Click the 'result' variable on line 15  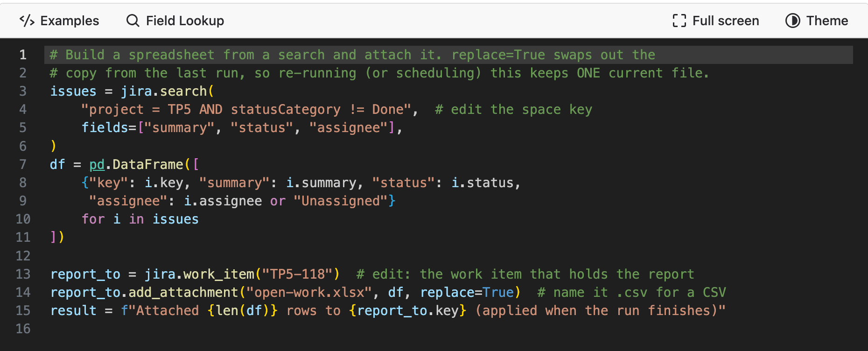tap(73, 310)
